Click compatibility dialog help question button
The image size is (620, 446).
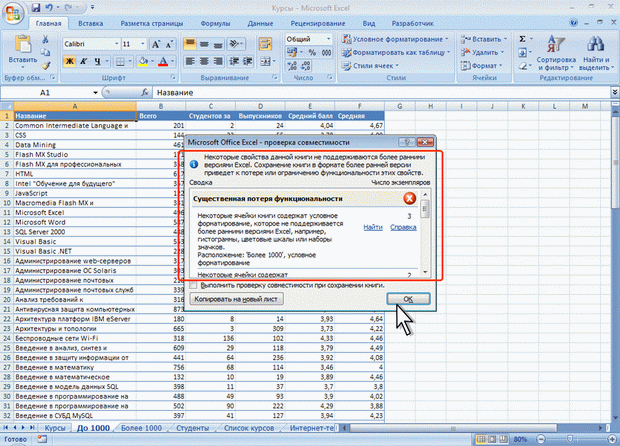tap(406, 142)
